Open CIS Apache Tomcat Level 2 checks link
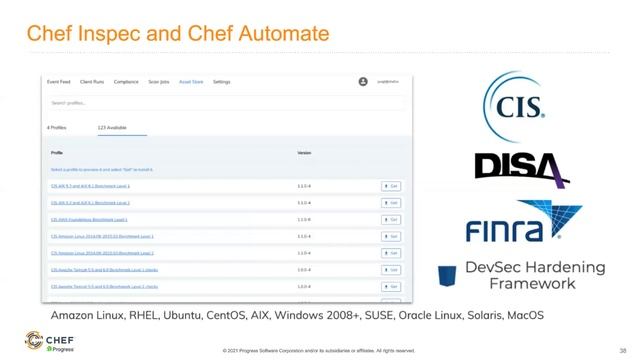The height and width of the screenshot is (360, 640). click(x=104, y=287)
